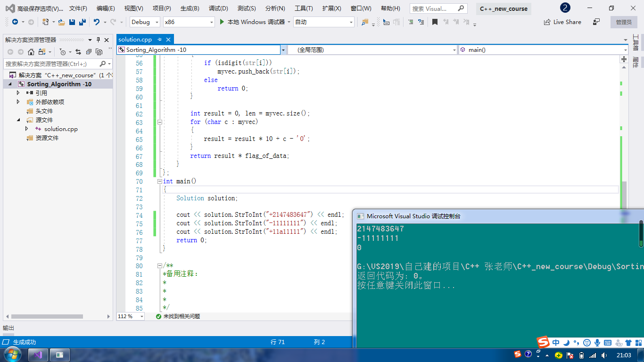The width and height of the screenshot is (644, 362).
Task: Select the 资源文件 folder in tree
Action: tap(47, 138)
